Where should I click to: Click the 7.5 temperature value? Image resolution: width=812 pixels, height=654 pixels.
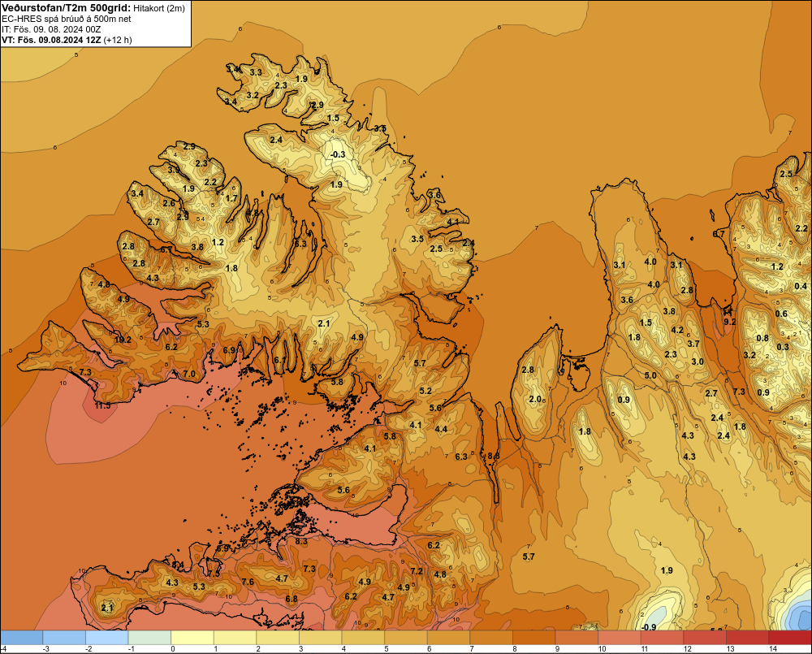pyautogui.click(x=214, y=574)
